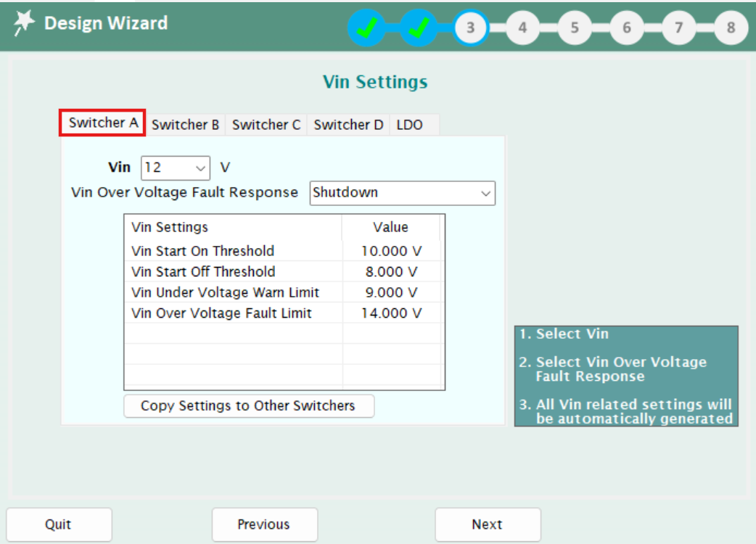Image resolution: width=756 pixels, height=544 pixels.
Task: Click the Vin Over Voltage Fault Limit value
Action: point(390,313)
